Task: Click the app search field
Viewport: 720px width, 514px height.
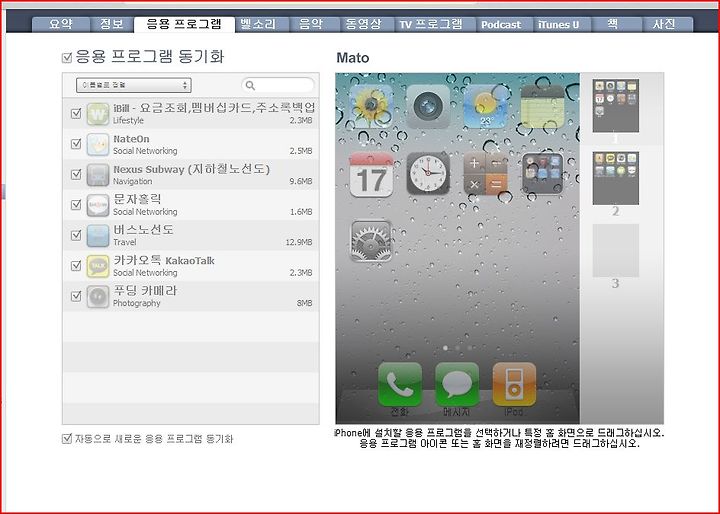Action: [x=278, y=85]
